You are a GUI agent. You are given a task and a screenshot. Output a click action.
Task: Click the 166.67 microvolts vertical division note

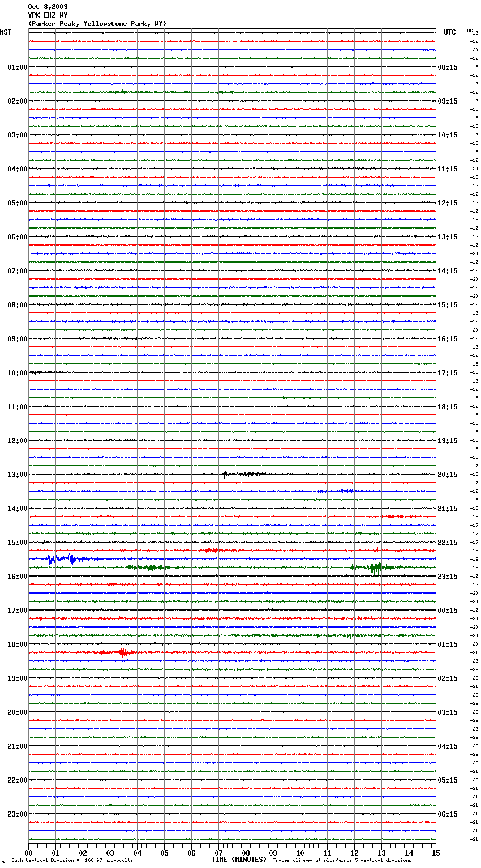coord(72,861)
